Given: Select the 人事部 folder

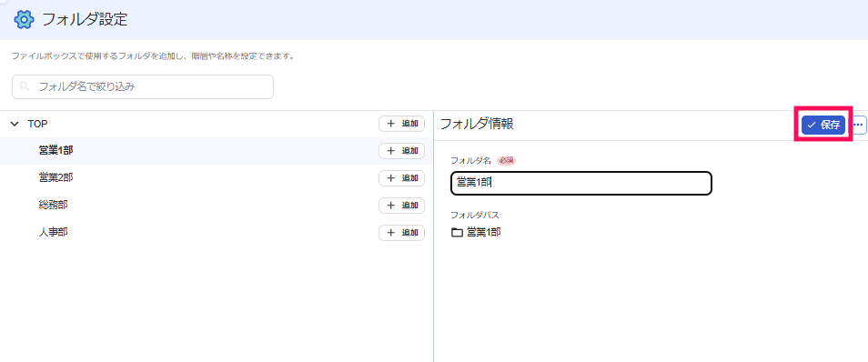Looking at the screenshot, I should (x=216, y=233).
